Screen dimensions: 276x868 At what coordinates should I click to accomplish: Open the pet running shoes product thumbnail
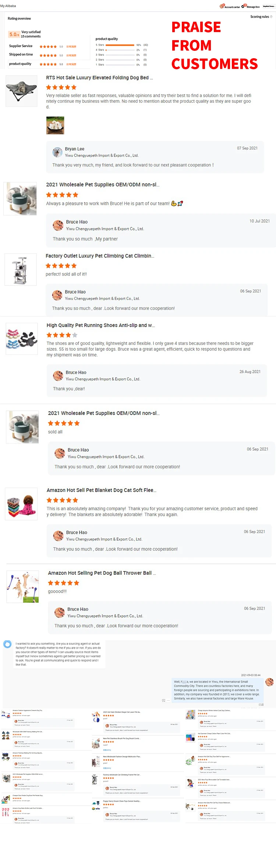point(22,339)
